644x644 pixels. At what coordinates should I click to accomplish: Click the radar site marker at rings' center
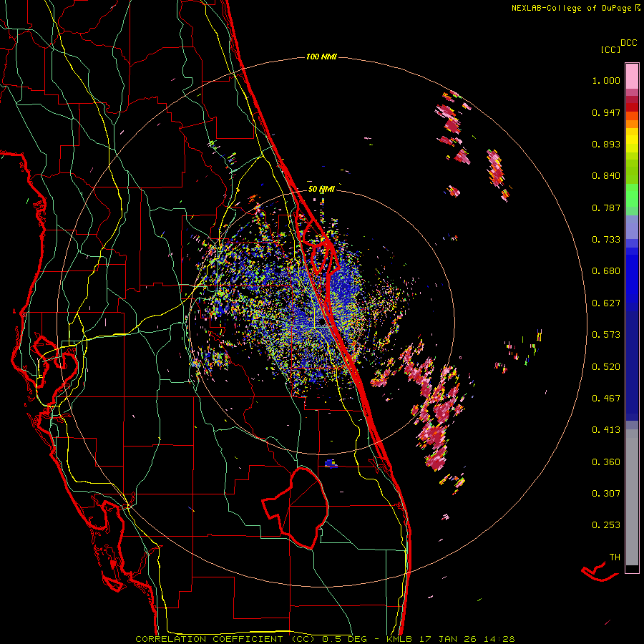click(x=321, y=323)
